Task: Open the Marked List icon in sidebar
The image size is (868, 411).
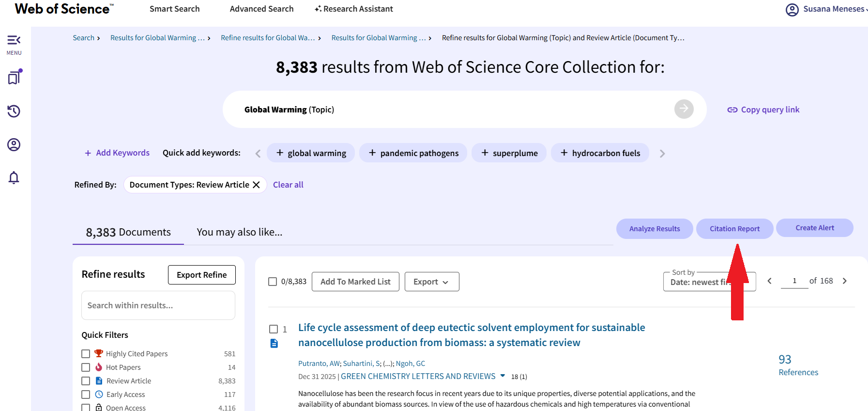Action: click(14, 78)
